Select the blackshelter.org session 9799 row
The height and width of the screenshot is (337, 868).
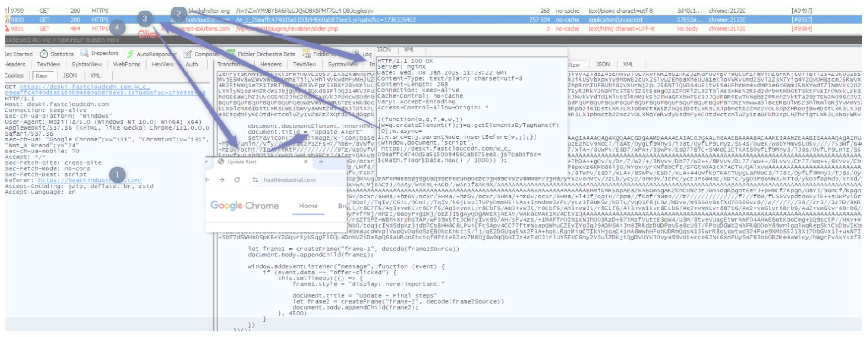(x=433, y=11)
